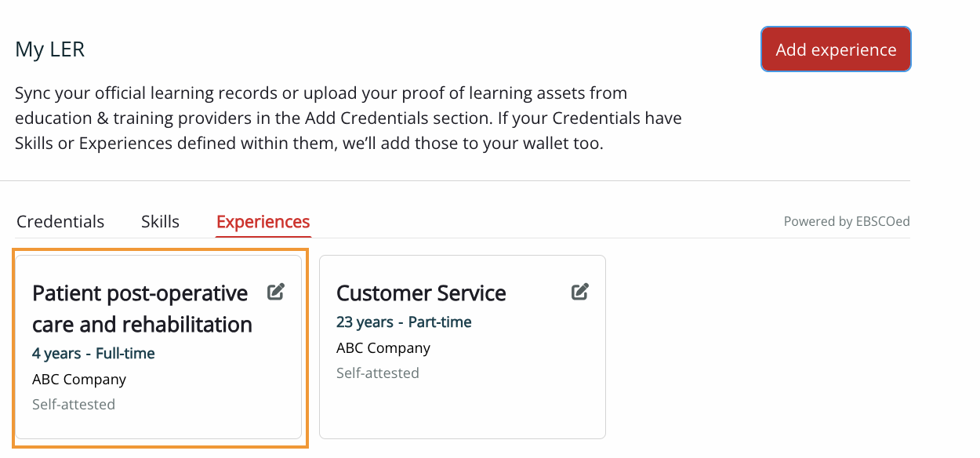Viewport: 980px width, 458px height.
Task: Click the Sync your official learning records paragraph
Action: coord(348,118)
